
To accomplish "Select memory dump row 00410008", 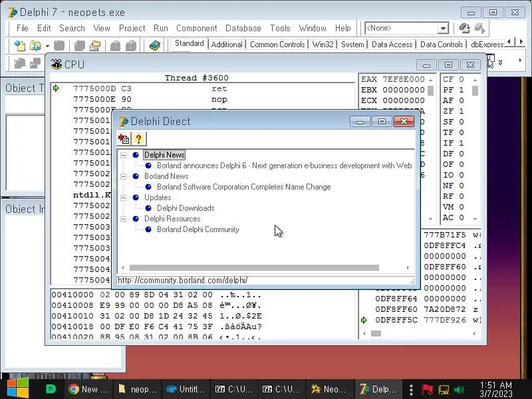I will pos(156,305).
